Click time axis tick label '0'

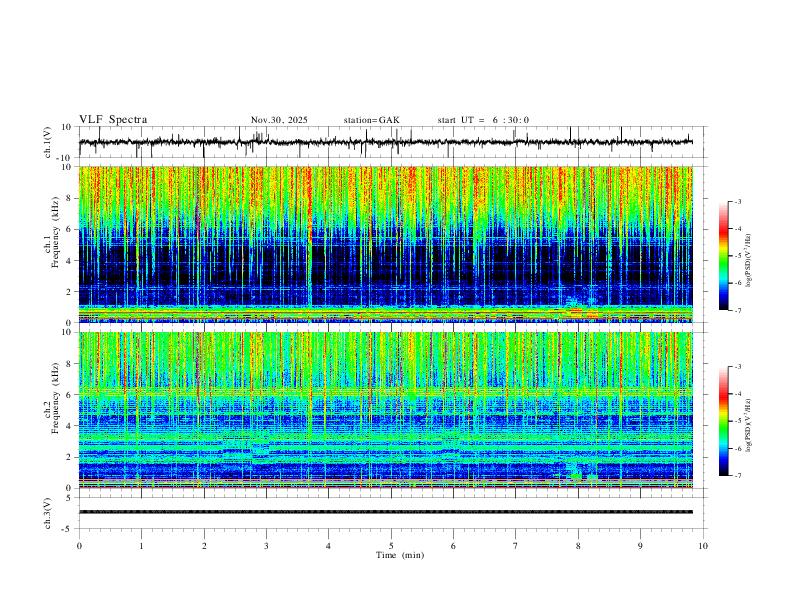[79, 546]
